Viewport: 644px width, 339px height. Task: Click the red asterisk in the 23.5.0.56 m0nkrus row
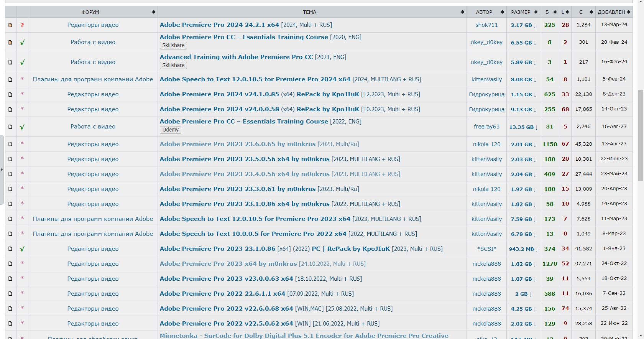click(x=22, y=158)
